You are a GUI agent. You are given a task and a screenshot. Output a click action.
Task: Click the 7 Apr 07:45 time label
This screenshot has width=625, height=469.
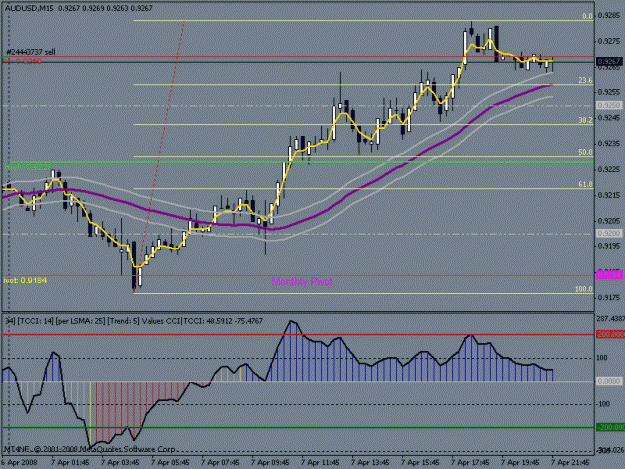[220, 463]
